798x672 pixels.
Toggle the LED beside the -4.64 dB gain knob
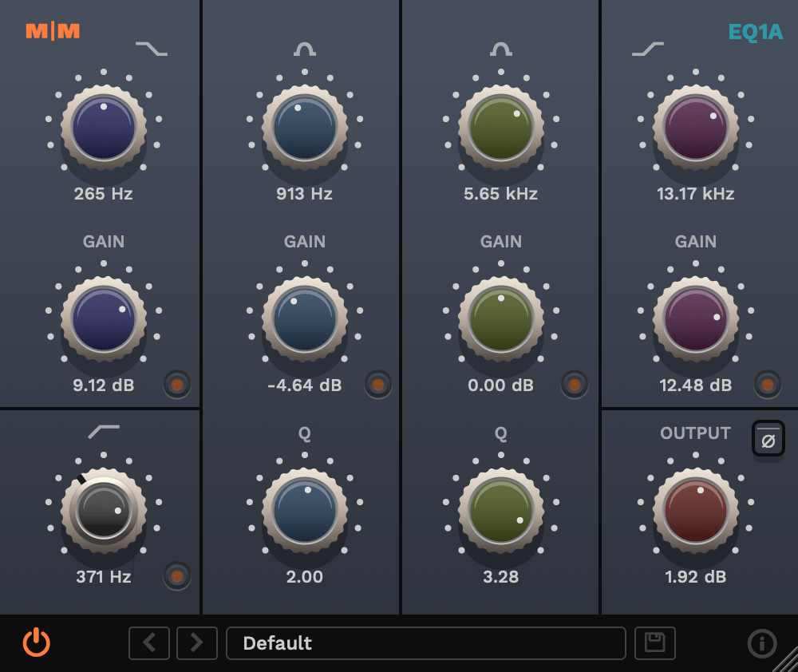[377, 385]
